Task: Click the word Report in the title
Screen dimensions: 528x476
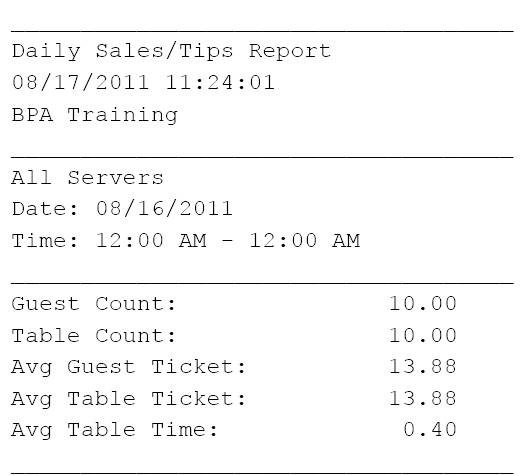Action: [290, 52]
